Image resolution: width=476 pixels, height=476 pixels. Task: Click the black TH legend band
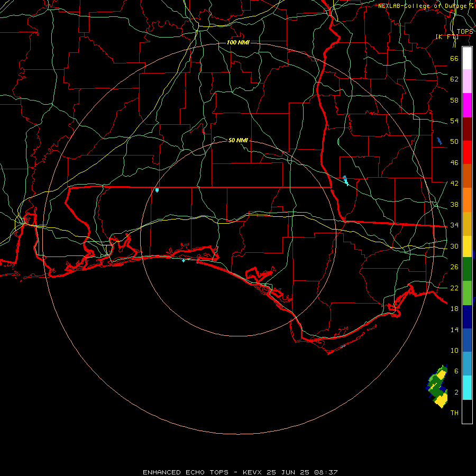(467, 411)
